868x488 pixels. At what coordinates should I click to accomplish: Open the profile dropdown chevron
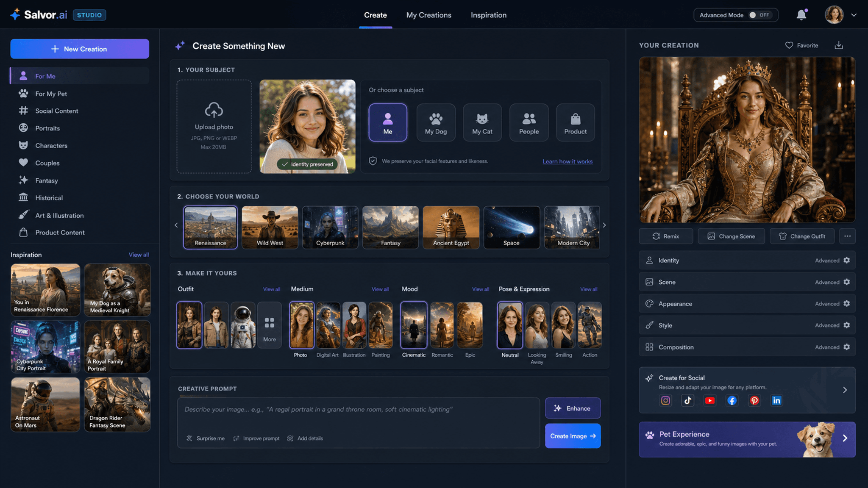(854, 15)
